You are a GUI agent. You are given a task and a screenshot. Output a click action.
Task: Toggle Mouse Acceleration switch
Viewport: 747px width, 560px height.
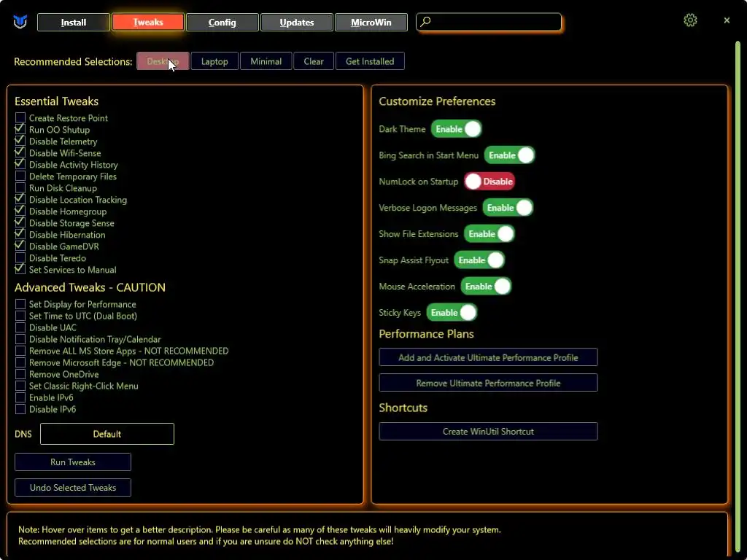pyautogui.click(x=486, y=286)
